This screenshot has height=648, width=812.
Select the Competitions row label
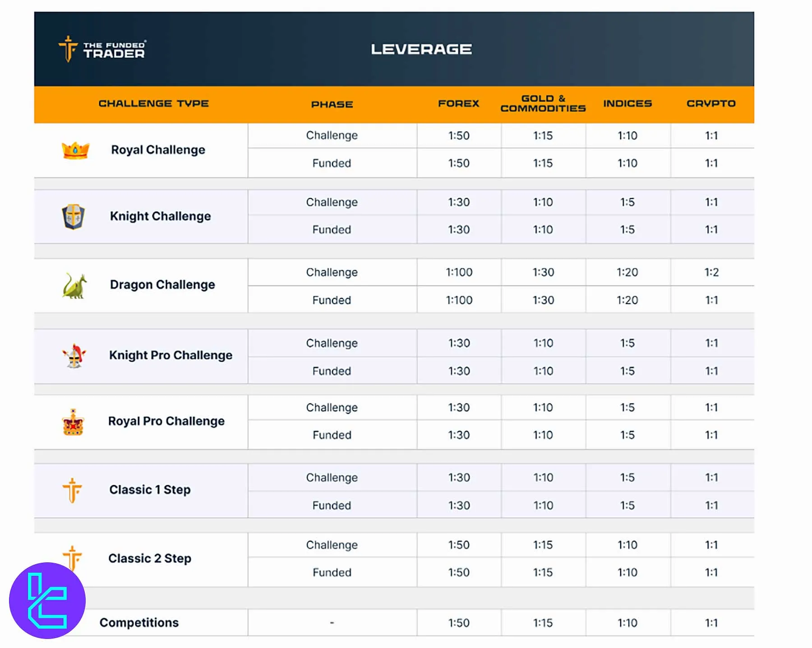click(138, 622)
